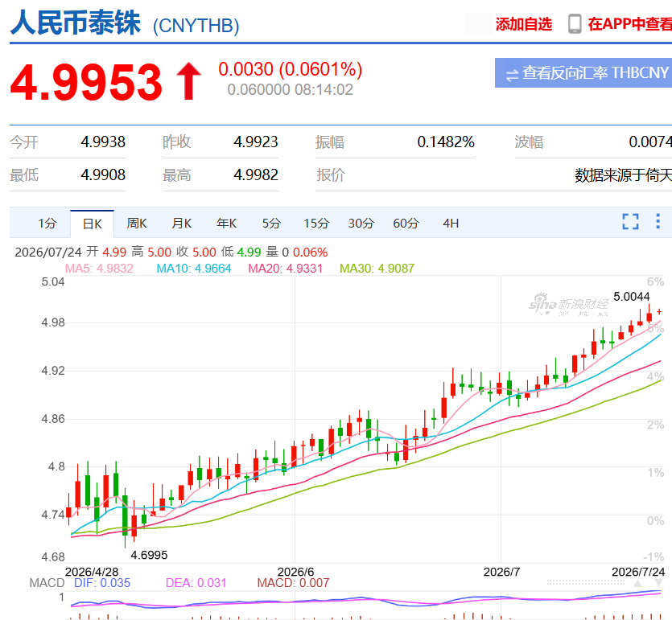This screenshot has height=620, width=672.
Task: Click the DEA: 0.031 indicator label
Action: tap(196, 583)
